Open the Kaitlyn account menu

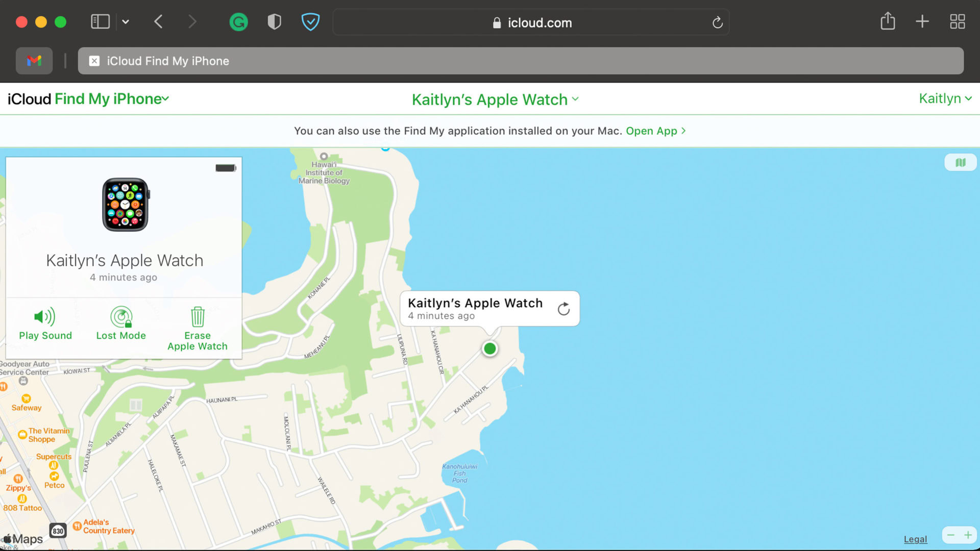(945, 98)
